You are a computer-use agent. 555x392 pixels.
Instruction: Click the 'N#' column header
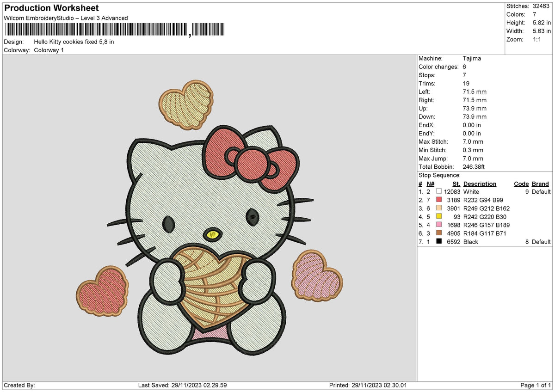tap(430, 184)
